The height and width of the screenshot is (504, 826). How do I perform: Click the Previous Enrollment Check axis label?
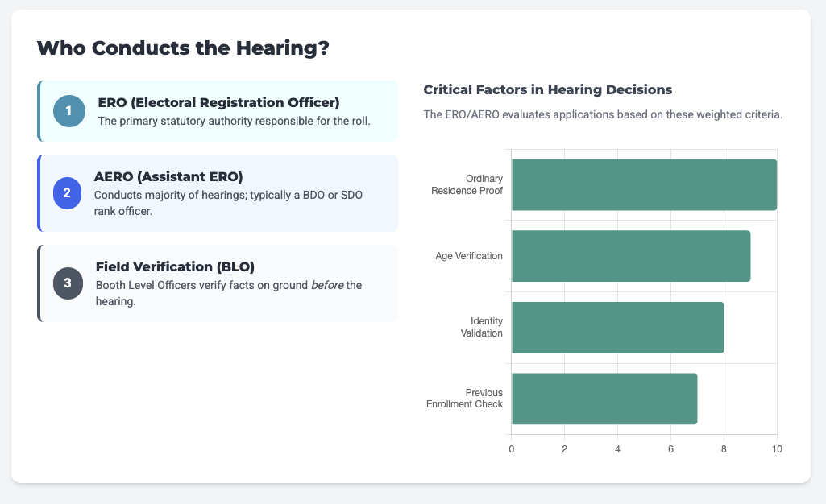tap(465, 399)
